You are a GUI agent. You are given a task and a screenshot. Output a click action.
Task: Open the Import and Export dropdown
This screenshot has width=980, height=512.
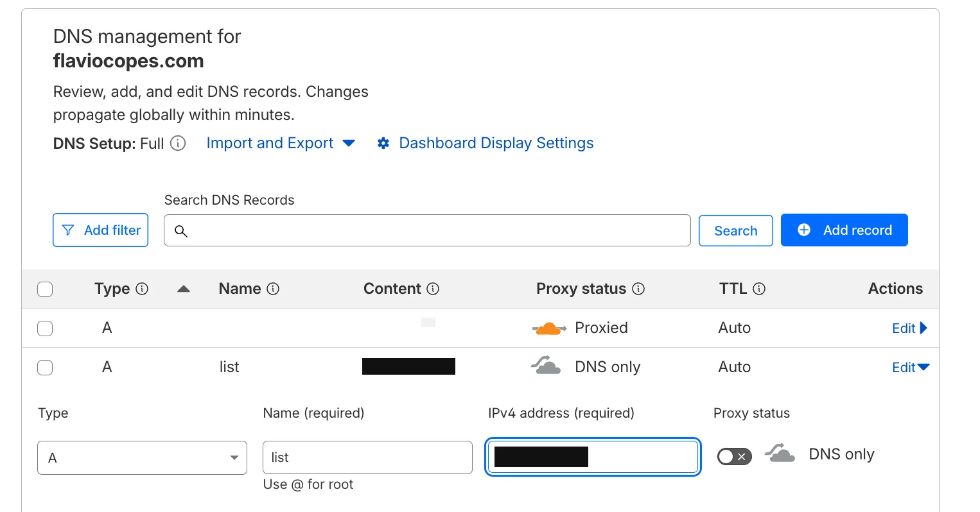[x=280, y=143]
